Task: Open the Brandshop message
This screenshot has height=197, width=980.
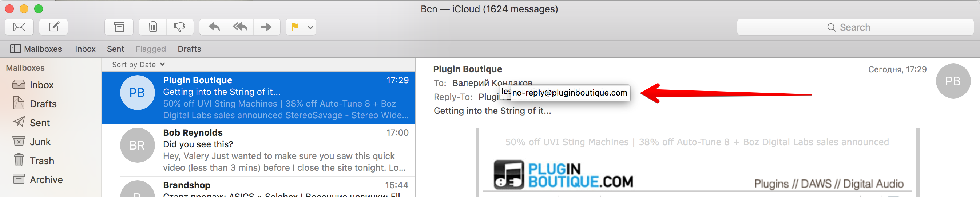Action: [258, 187]
